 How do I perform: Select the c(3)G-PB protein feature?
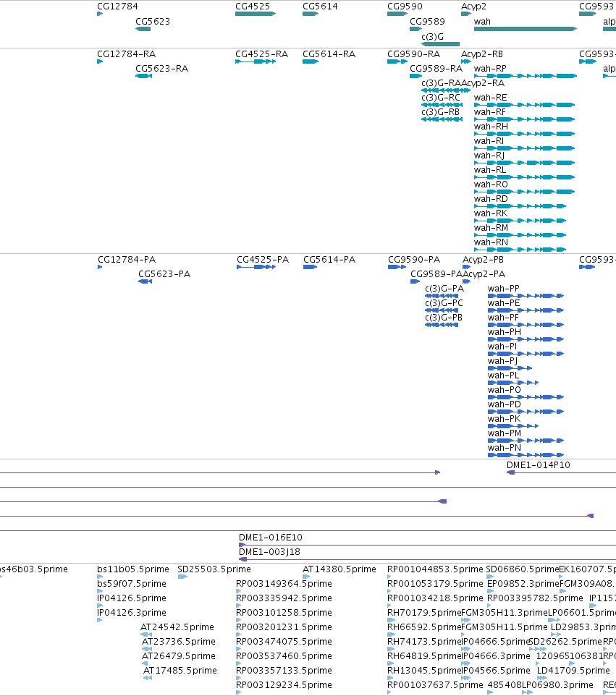click(x=442, y=325)
